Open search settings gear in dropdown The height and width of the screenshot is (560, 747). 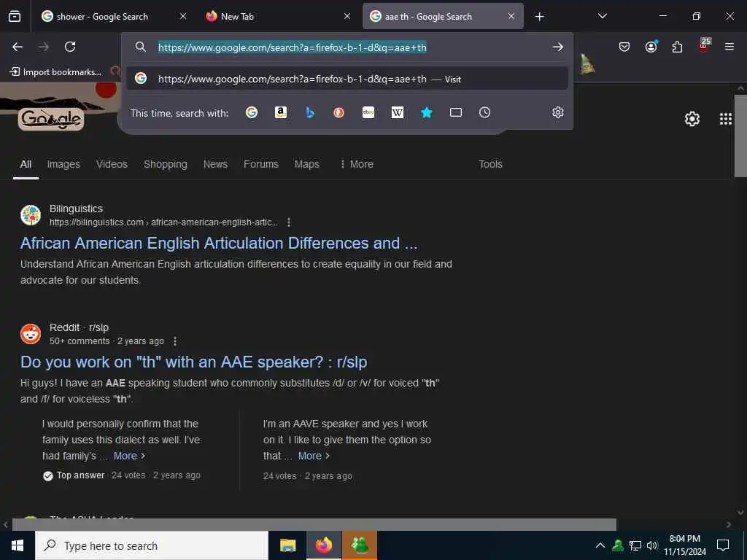pyautogui.click(x=558, y=112)
